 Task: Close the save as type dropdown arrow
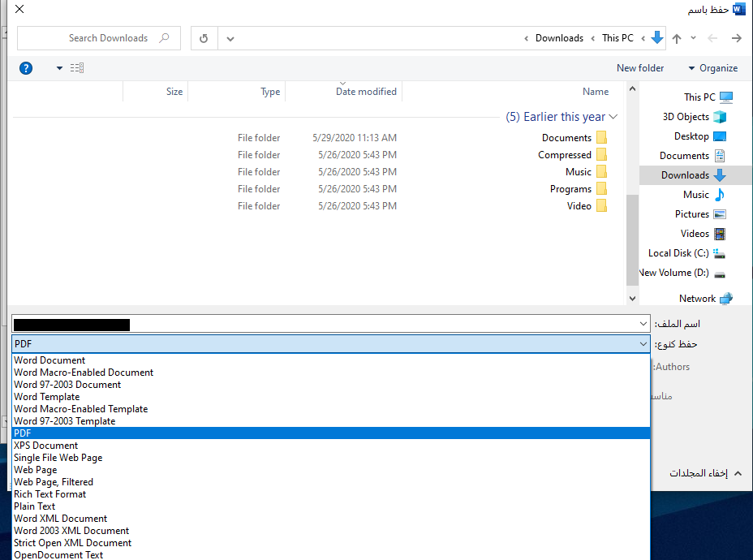643,344
